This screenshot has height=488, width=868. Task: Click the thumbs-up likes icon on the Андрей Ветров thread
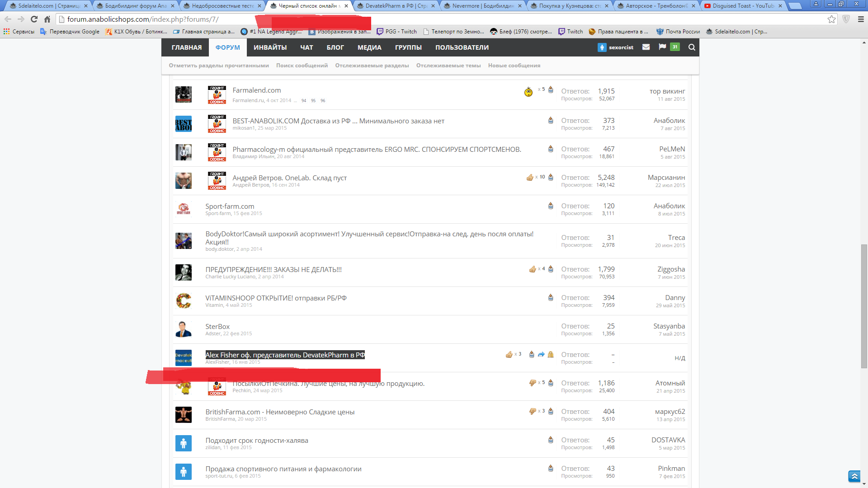pyautogui.click(x=530, y=178)
